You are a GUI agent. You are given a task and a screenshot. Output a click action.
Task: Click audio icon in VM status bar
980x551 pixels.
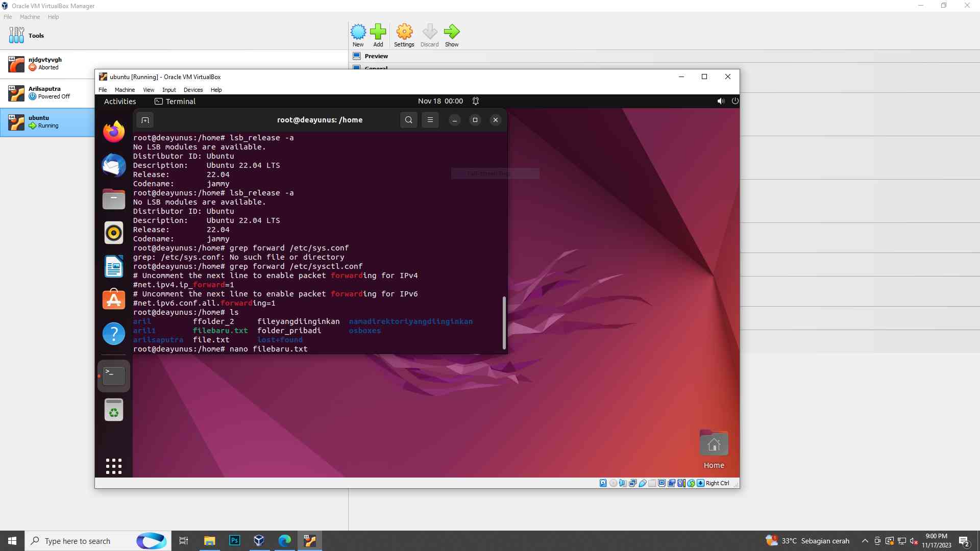point(623,483)
